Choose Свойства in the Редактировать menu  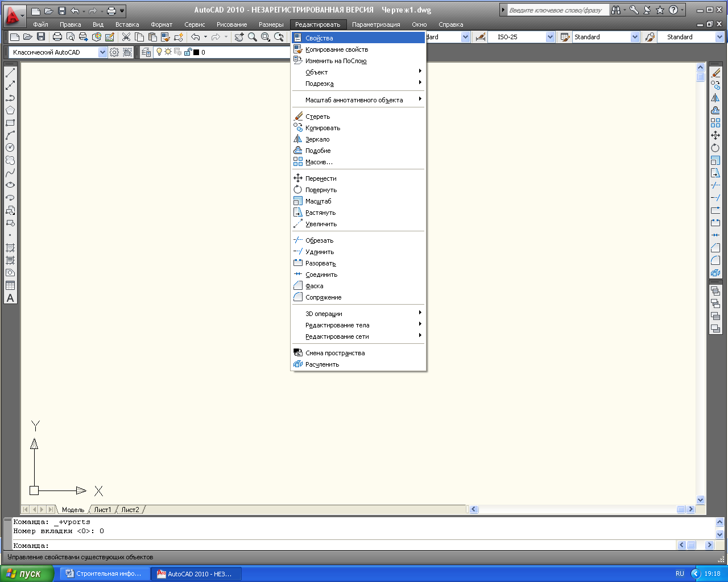(358, 38)
